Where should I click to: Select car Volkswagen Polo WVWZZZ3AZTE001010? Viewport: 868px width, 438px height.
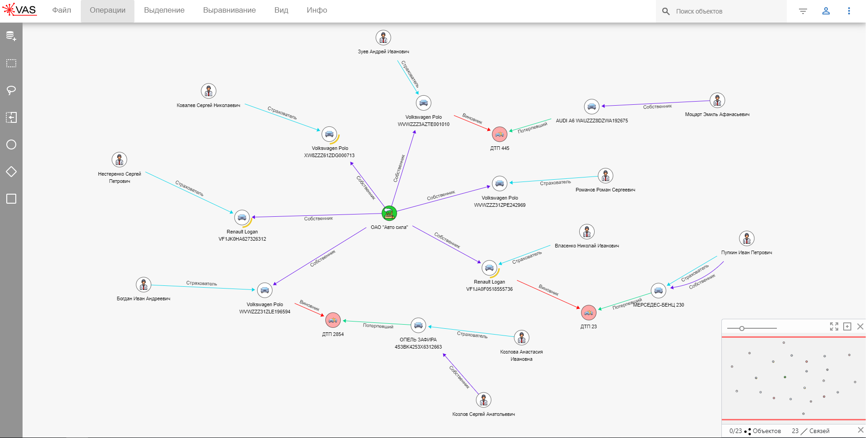pyautogui.click(x=424, y=103)
